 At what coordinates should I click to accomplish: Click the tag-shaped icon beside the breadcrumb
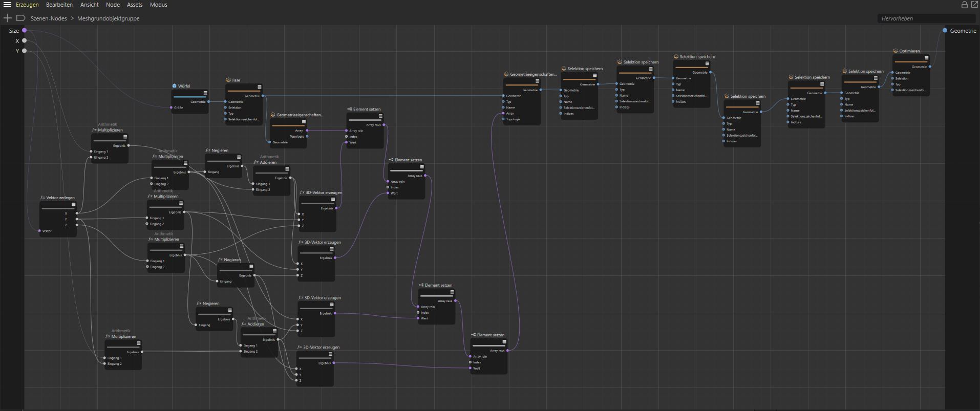20,18
